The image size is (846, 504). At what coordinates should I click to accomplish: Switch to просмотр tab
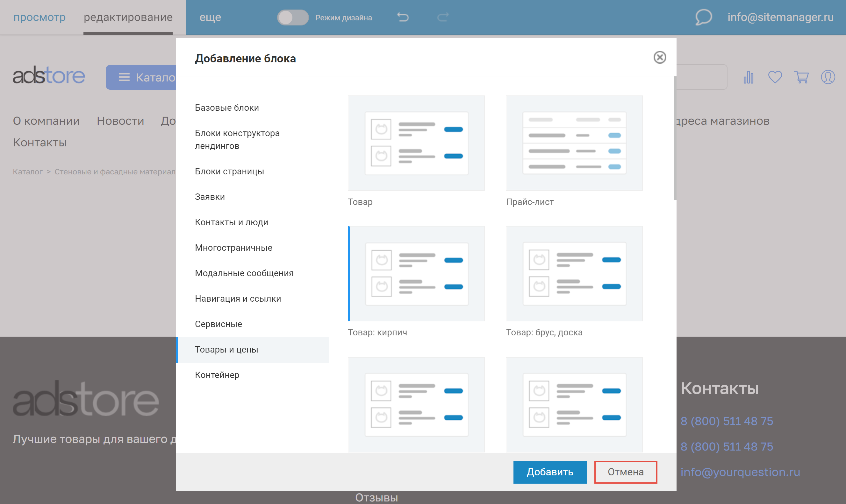tap(39, 17)
